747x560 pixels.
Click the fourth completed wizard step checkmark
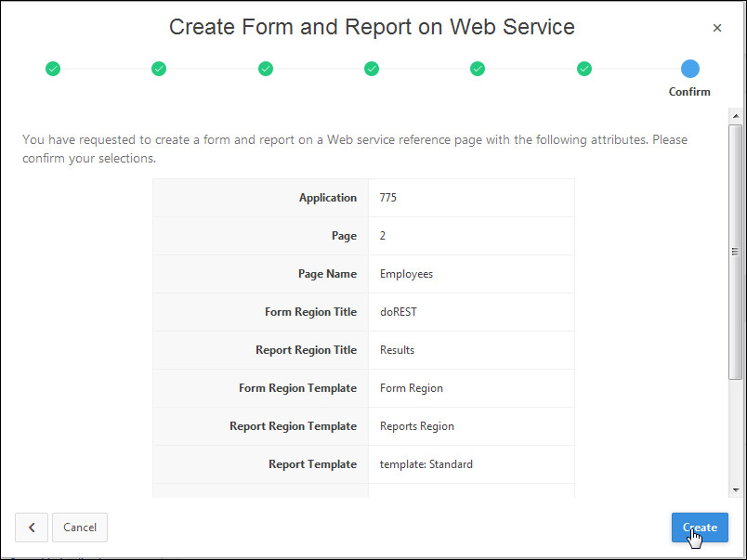372,68
